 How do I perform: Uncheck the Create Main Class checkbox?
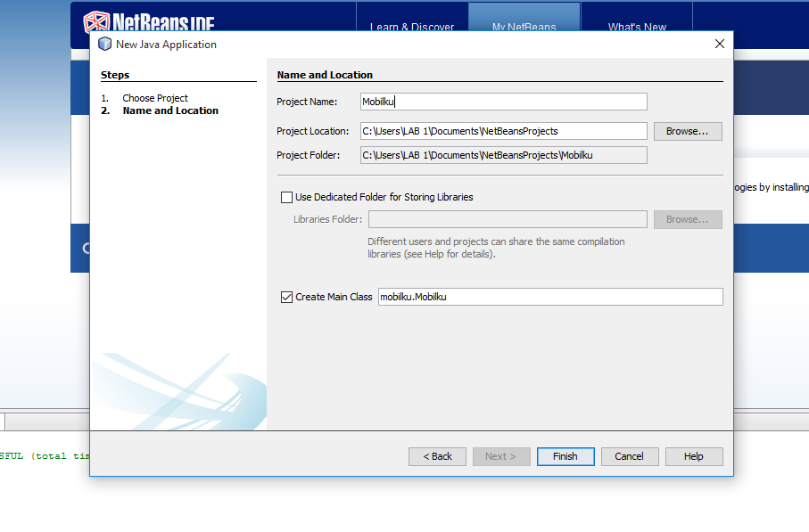tap(286, 297)
